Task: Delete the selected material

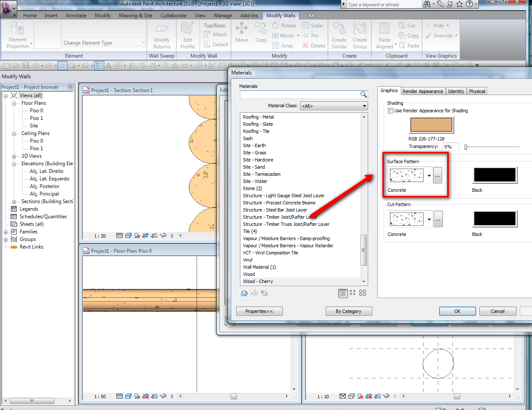Action: [x=264, y=293]
